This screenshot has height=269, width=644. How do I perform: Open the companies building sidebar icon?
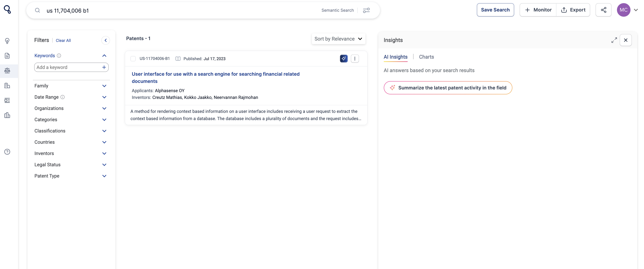click(7, 86)
